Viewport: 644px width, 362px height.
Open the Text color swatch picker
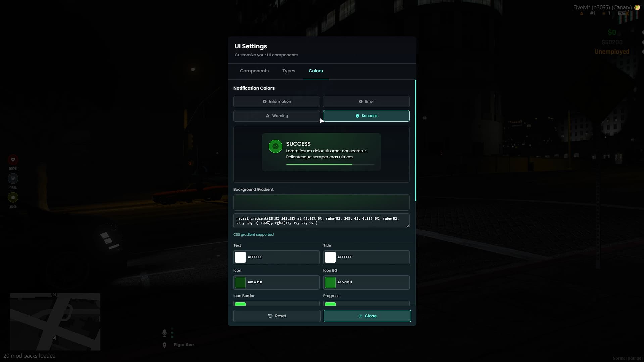[240, 257]
